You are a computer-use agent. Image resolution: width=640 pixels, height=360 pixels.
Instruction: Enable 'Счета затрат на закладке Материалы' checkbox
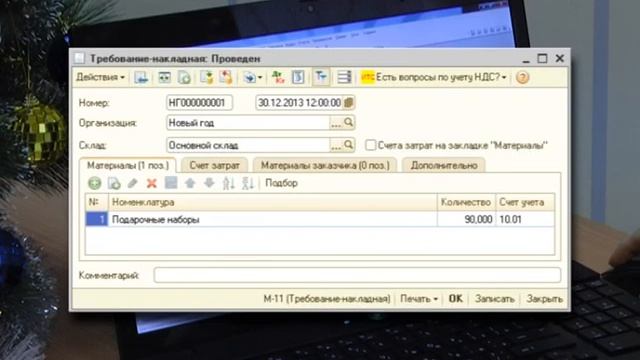[x=370, y=145]
